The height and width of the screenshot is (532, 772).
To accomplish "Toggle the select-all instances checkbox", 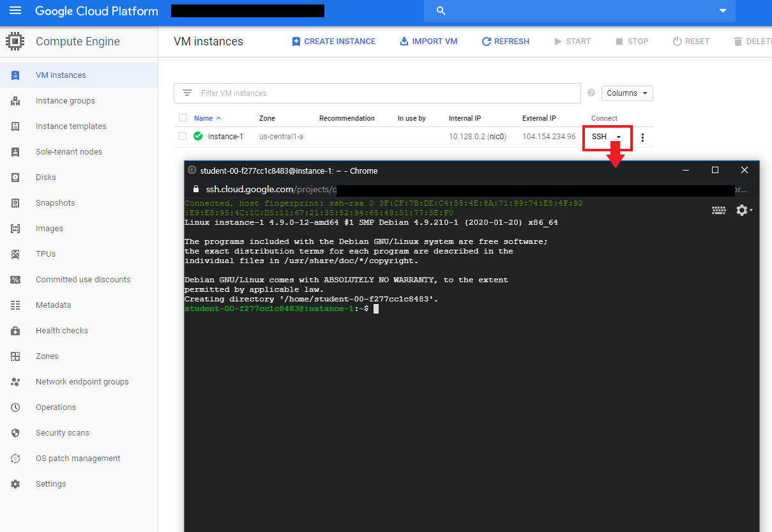I will pos(183,118).
